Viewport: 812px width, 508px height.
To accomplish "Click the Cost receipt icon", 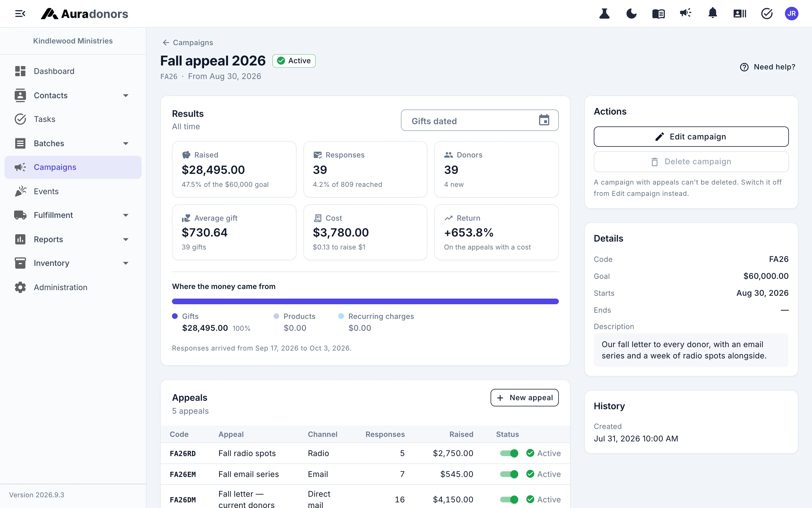I will [x=317, y=218].
